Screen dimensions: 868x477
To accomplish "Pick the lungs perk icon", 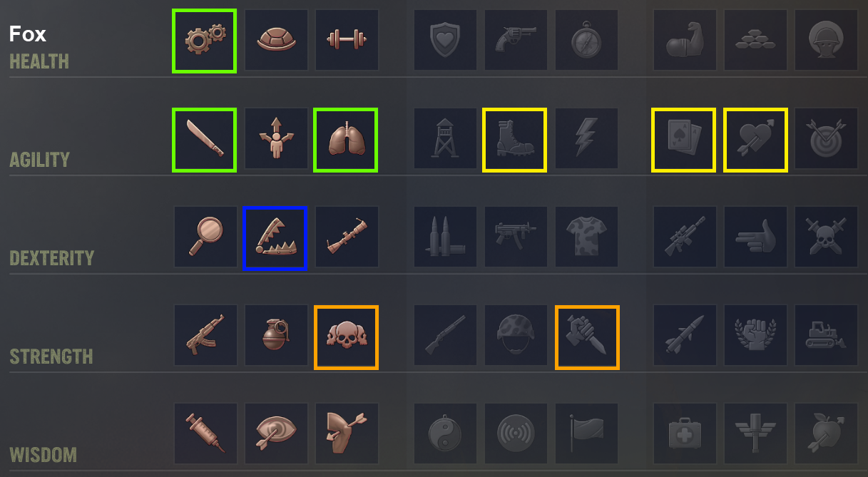I will point(346,140).
